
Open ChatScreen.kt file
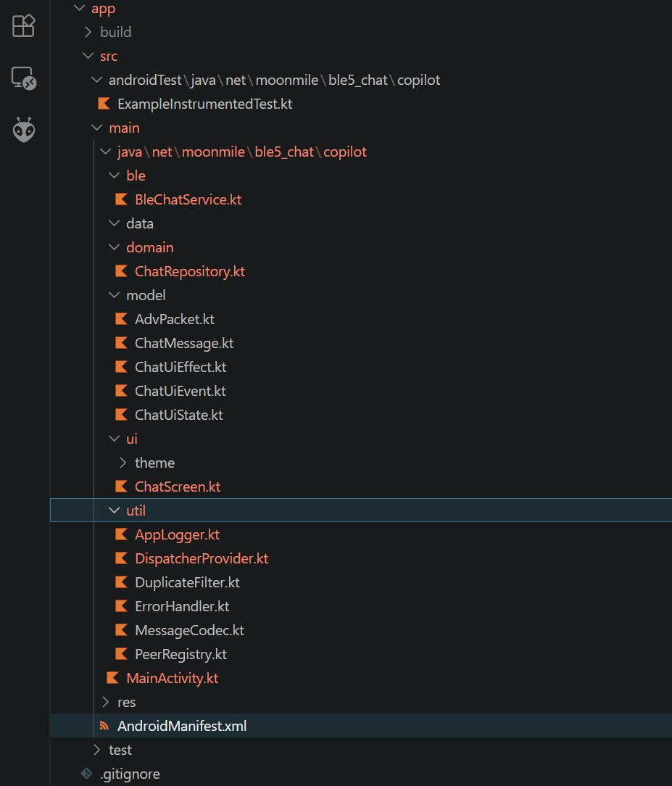tap(177, 487)
